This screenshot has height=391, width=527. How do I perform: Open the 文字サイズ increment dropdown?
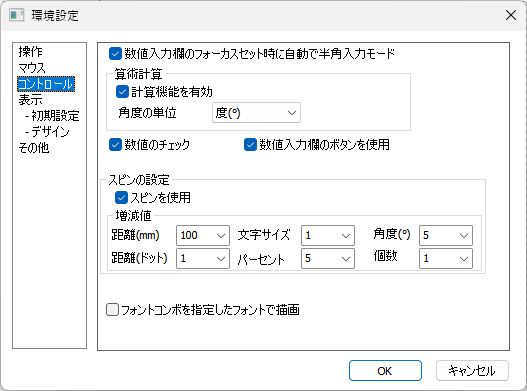point(328,235)
